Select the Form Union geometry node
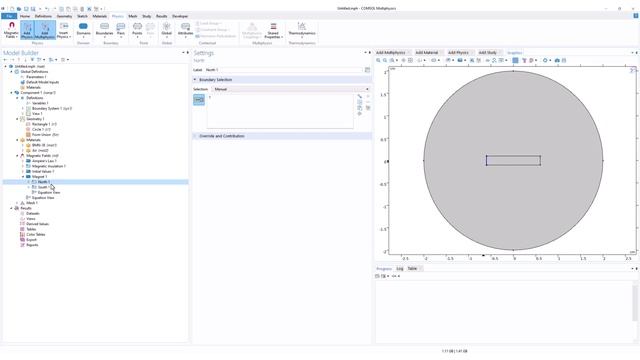The image size is (640, 360). point(45,135)
